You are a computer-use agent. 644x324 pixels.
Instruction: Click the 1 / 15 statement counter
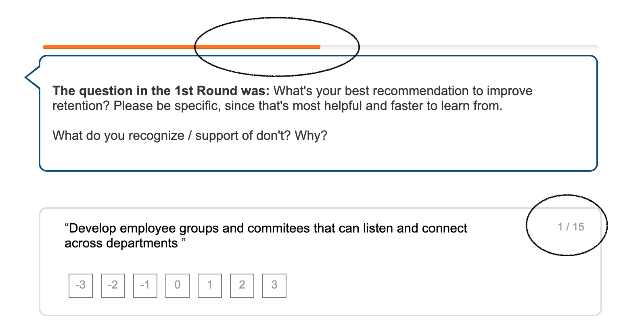[x=571, y=227]
